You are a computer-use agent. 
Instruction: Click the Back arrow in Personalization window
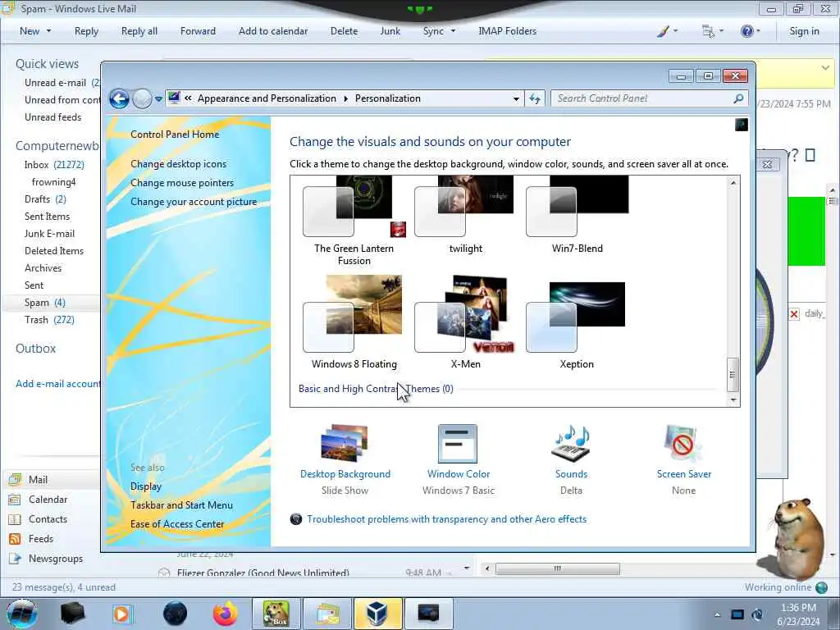[119, 98]
